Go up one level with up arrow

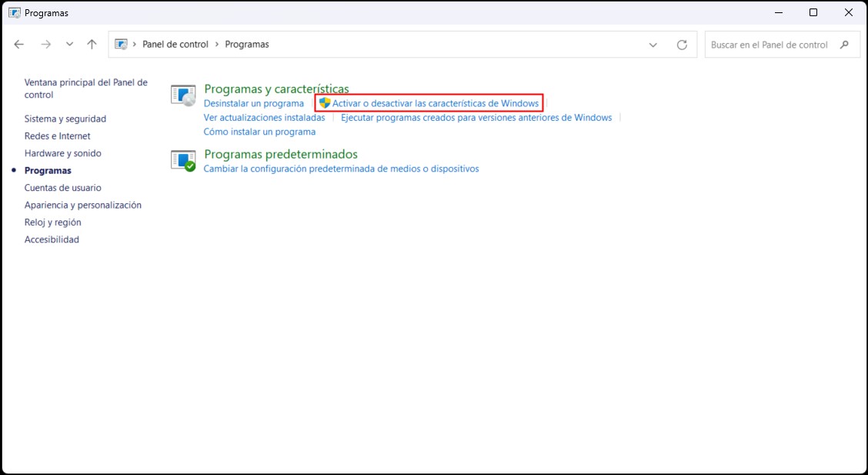point(92,45)
